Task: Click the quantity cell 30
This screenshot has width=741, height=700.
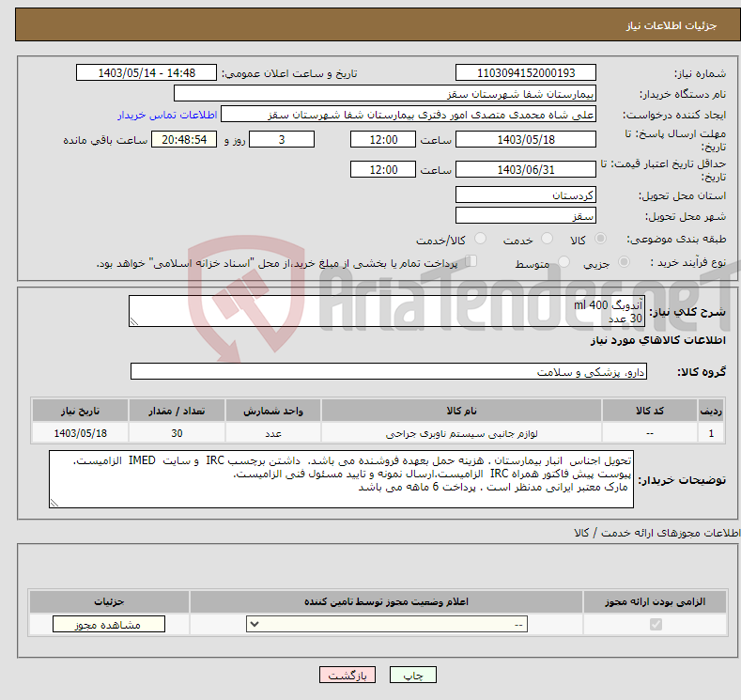Action: [x=177, y=433]
